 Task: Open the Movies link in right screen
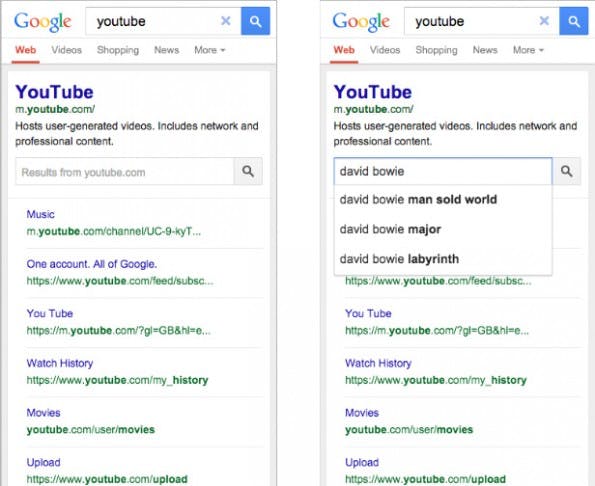pyautogui.click(x=362, y=413)
